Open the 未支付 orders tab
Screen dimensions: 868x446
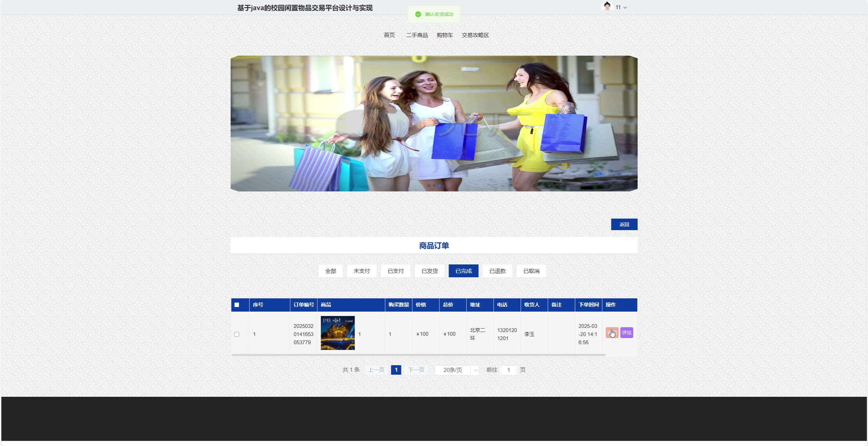[361, 271]
